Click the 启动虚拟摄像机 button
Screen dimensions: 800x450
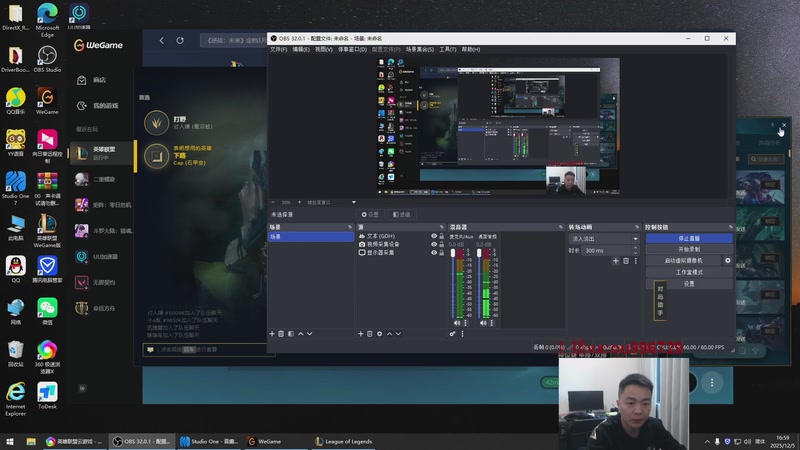point(684,261)
